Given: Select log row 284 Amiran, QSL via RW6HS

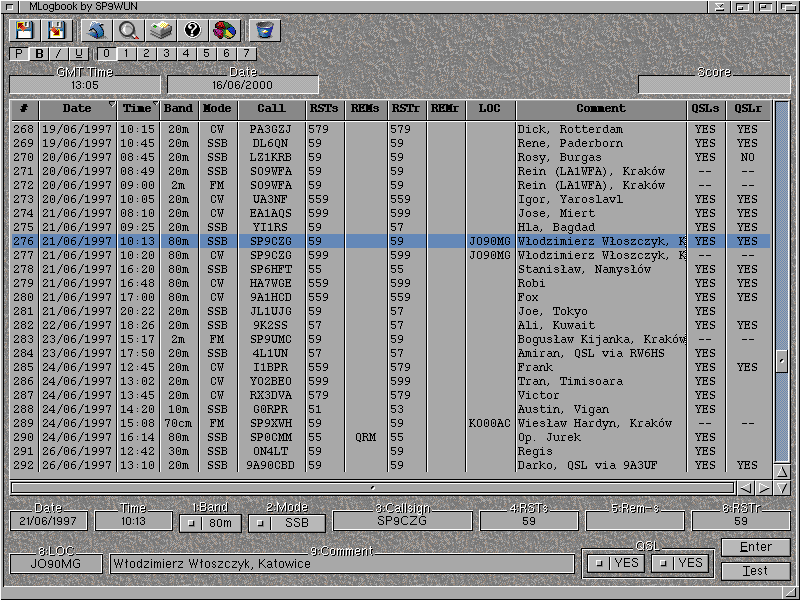Looking at the screenshot, I should [391, 354].
